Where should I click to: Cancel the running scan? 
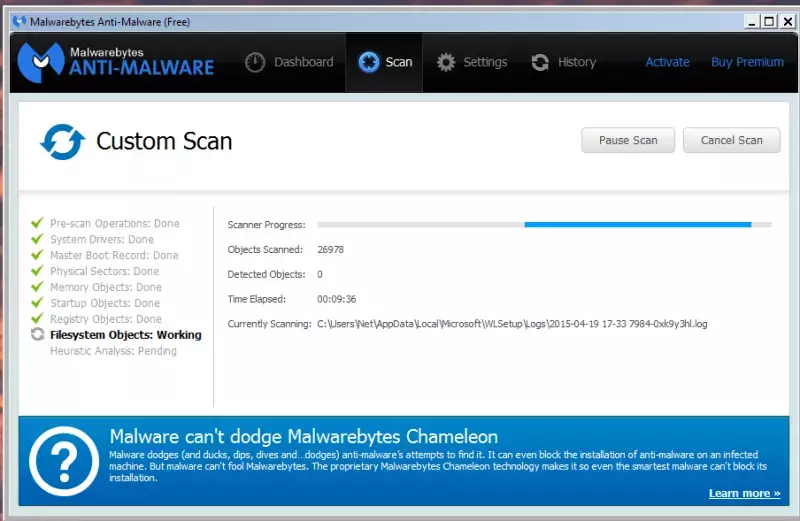[x=732, y=140]
